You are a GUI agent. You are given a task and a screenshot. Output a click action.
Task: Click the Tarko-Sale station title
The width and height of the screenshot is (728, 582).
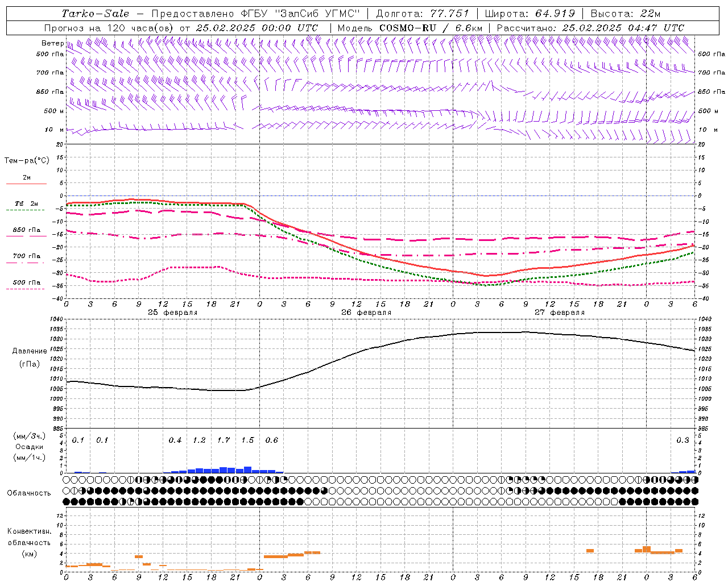95,14
